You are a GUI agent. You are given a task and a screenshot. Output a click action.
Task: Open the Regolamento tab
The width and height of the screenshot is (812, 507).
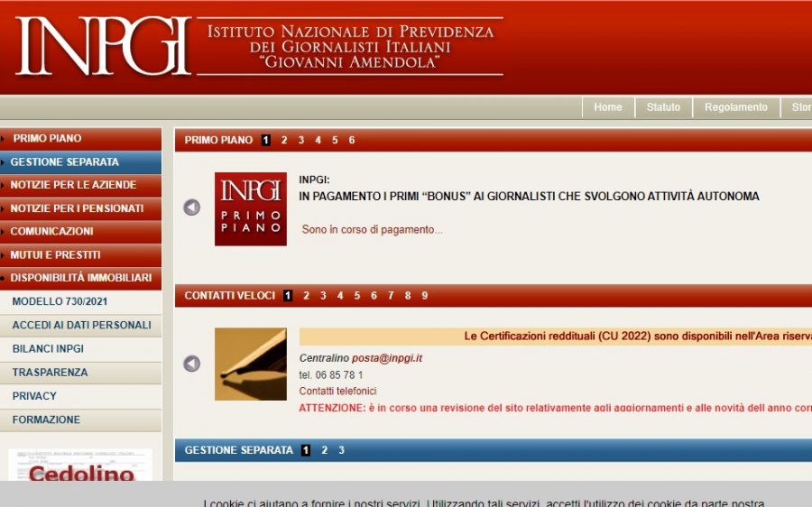736,107
